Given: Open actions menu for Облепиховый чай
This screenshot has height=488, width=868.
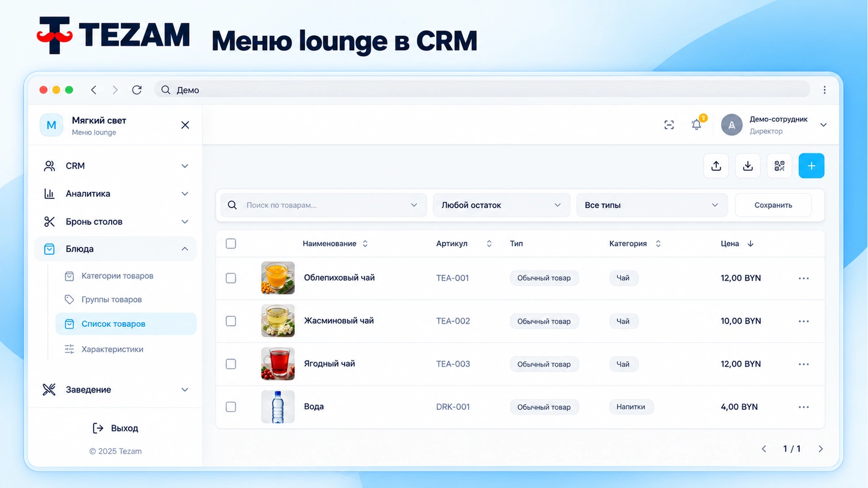Looking at the screenshot, I should 803,278.
